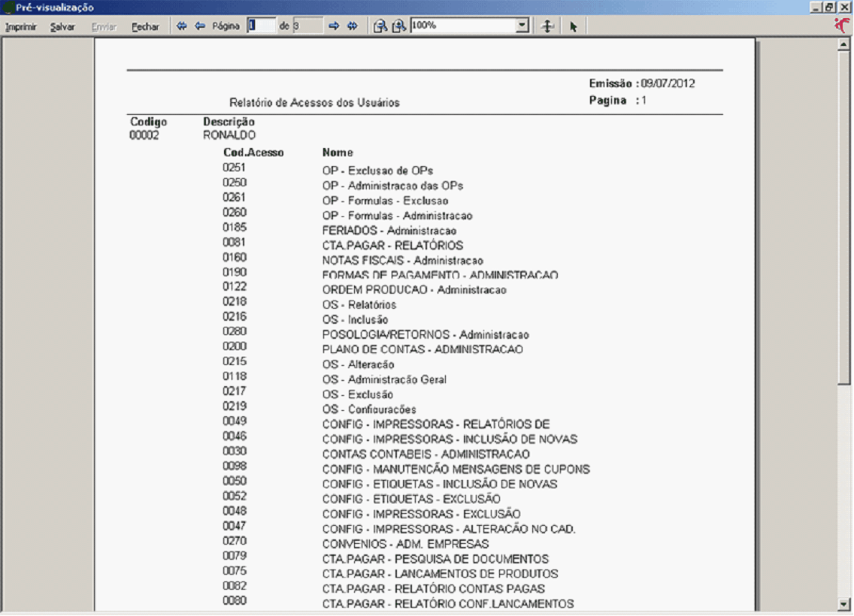Click the Pré-visualização title bar icon
The image size is (854, 616).
point(7,7)
